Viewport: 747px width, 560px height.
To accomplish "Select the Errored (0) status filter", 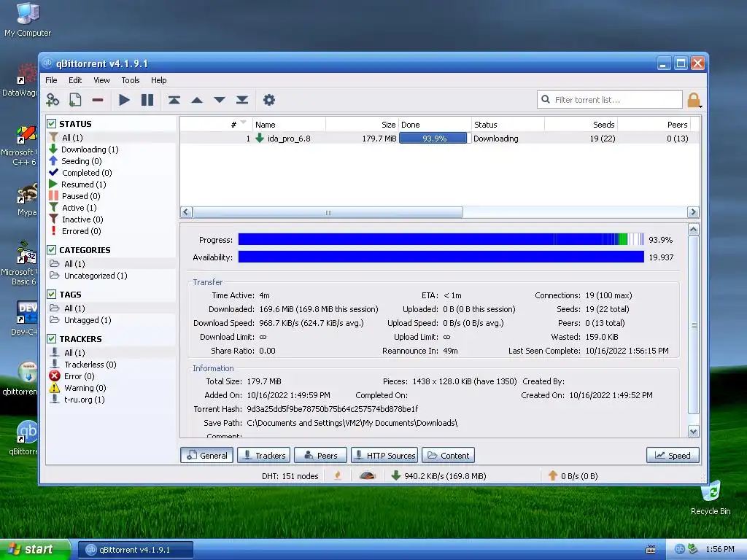I will point(82,231).
